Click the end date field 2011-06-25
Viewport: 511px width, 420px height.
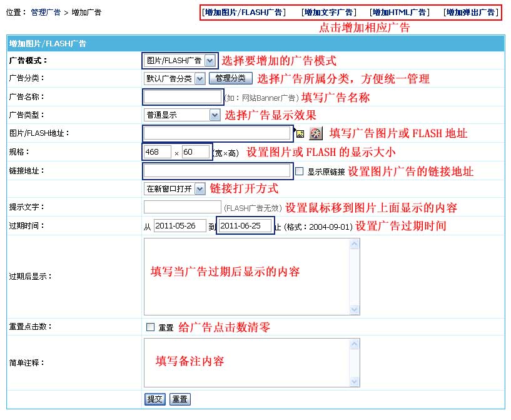click(x=245, y=226)
